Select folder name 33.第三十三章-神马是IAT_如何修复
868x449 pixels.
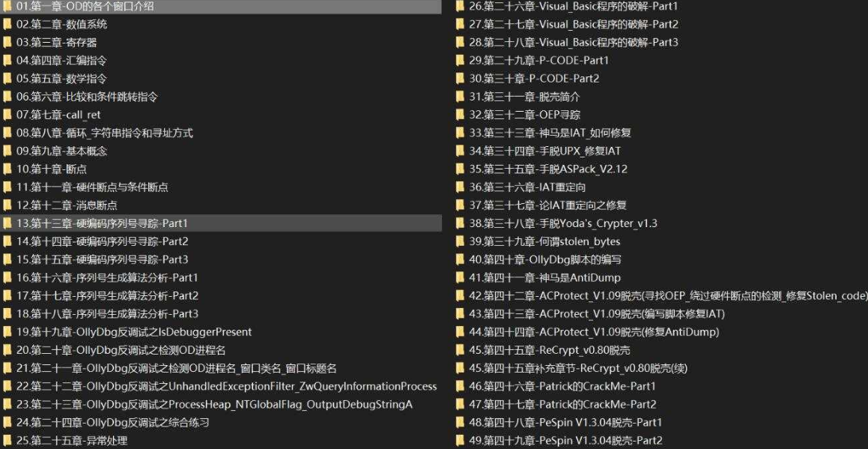[550, 133]
